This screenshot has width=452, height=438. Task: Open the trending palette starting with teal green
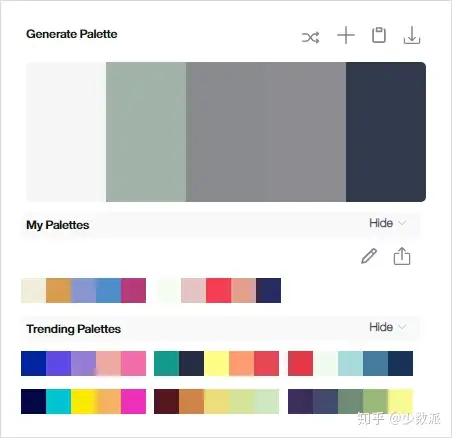click(x=216, y=363)
